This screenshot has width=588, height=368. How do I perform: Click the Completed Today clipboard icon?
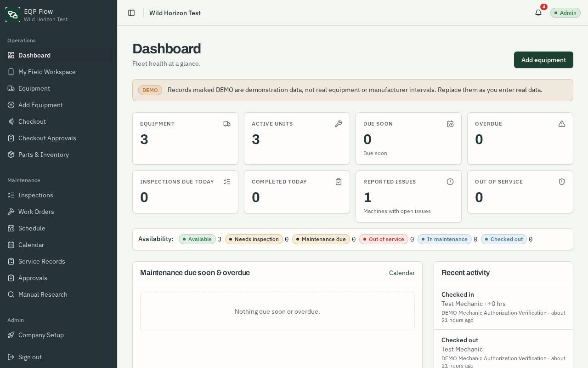pyautogui.click(x=339, y=182)
